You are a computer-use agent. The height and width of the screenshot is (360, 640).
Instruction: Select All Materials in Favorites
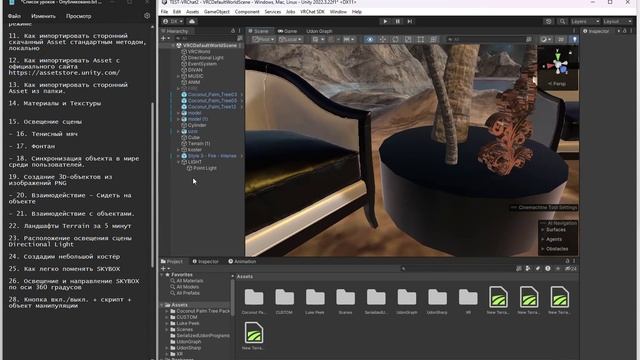(189, 281)
